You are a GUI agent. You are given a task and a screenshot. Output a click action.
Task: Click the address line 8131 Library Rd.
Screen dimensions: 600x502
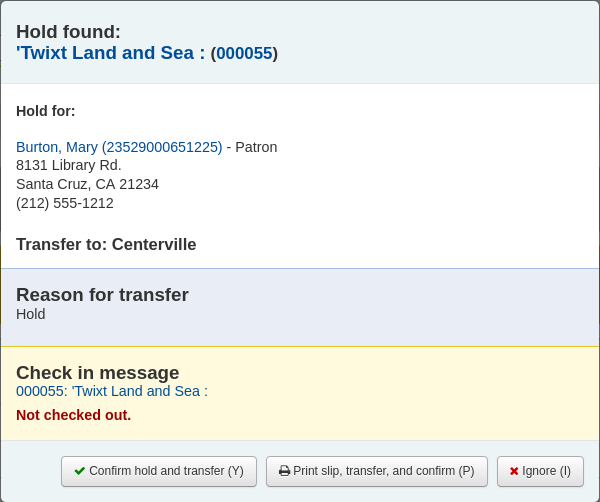tap(69, 165)
